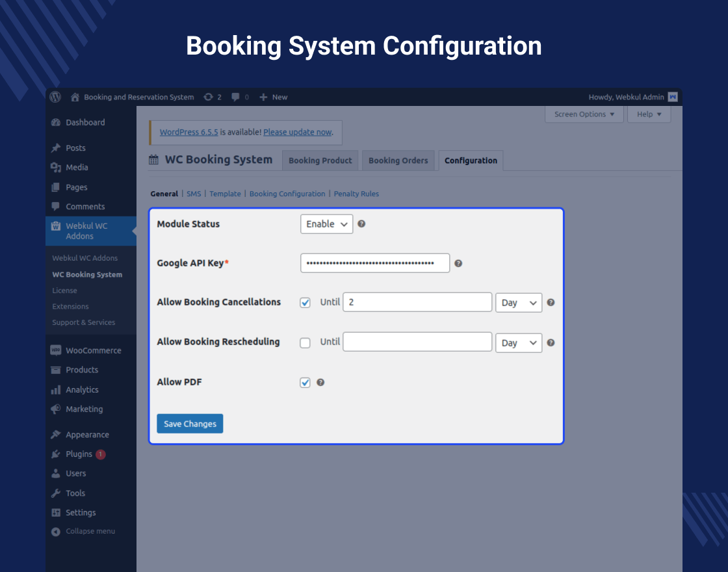The height and width of the screenshot is (572, 728).
Task: Click the Save Changes button
Action: click(x=190, y=424)
